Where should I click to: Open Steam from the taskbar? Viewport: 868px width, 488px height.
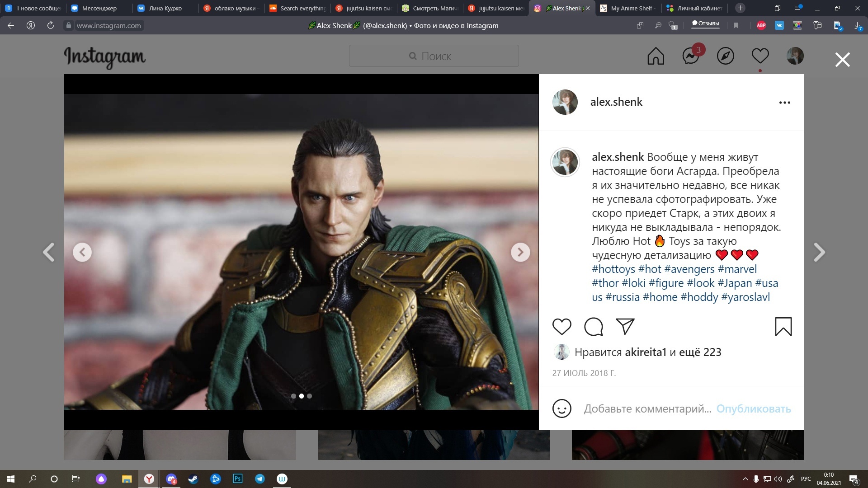coord(193,479)
